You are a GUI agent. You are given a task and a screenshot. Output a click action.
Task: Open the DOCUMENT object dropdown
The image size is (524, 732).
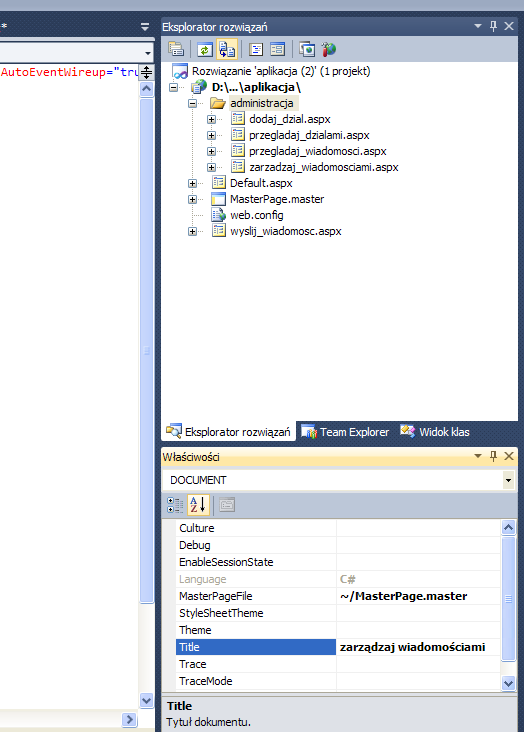pos(508,480)
